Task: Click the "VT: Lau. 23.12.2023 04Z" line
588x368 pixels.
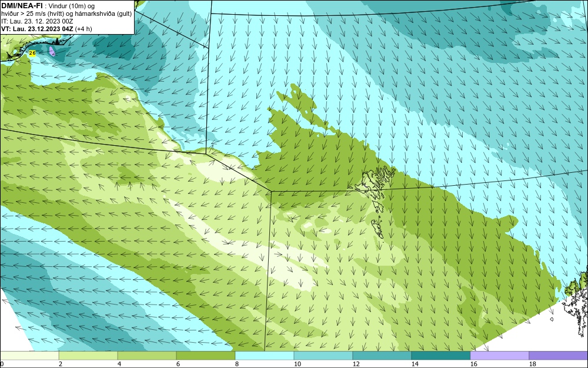Action: (x=46, y=29)
